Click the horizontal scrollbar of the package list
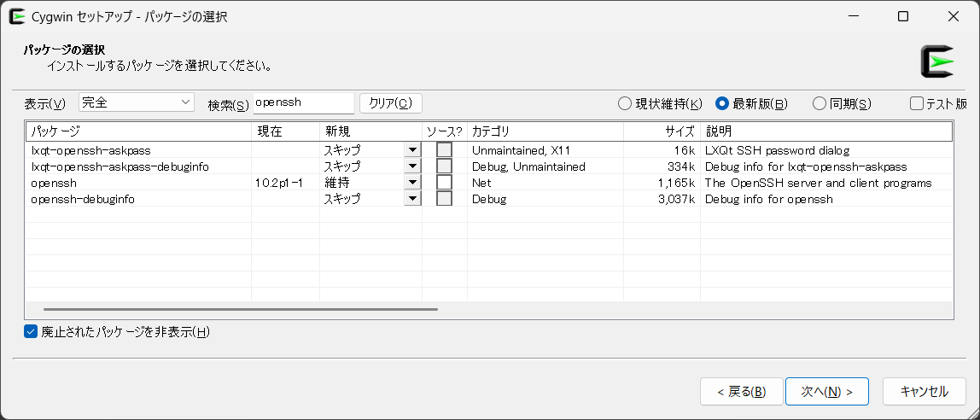This screenshot has height=420, width=980. point(241,309)
